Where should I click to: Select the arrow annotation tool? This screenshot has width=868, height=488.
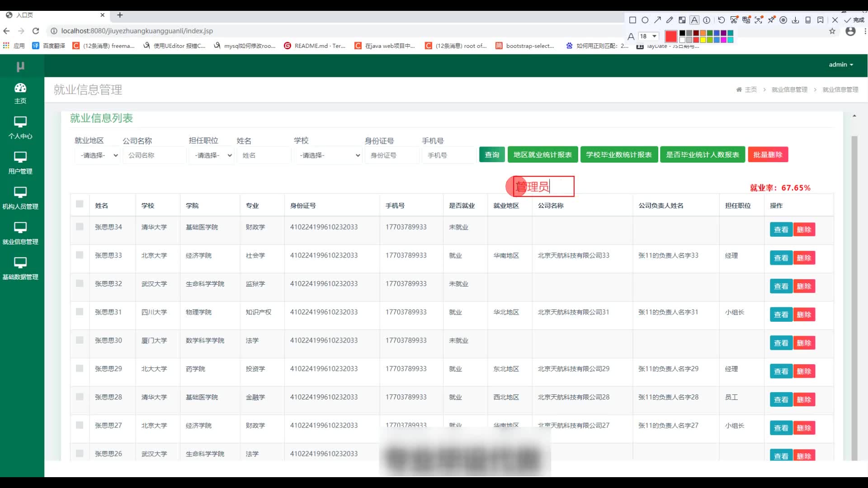657,20
